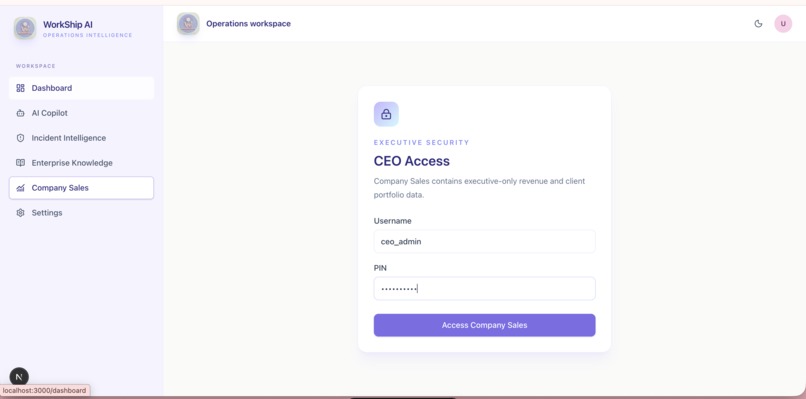Click the PIN field label
This screenshot has width=806, height=399.
click(380, 268)
